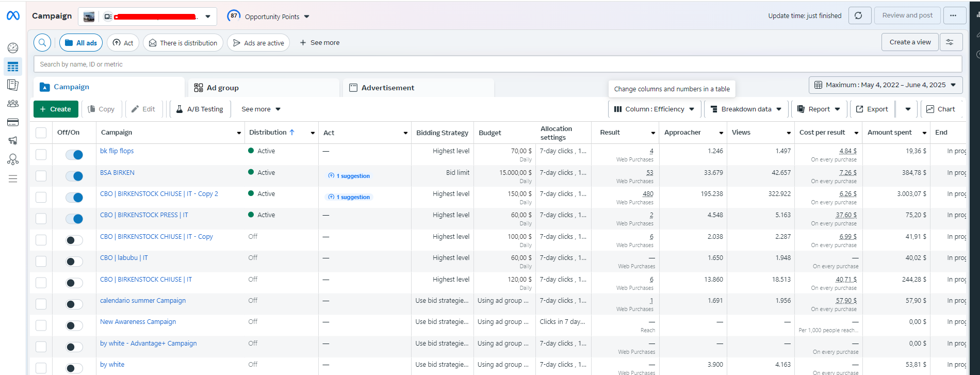Click the column settings sliders icon
The image size is (980, 375).
point(951,42)
